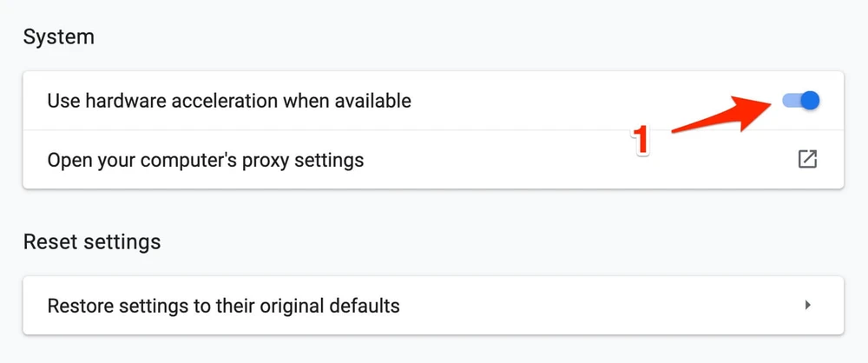
Task: Click the "Restore settings to their original defaults" text
Action: click(223, 306)
